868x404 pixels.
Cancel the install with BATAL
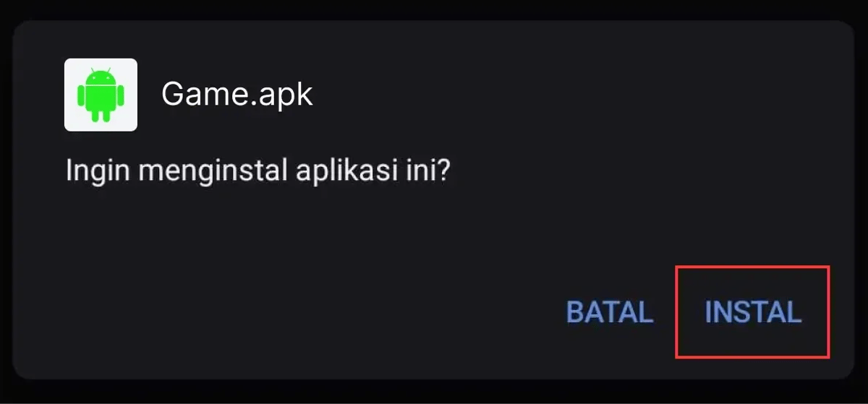(610, 312)
